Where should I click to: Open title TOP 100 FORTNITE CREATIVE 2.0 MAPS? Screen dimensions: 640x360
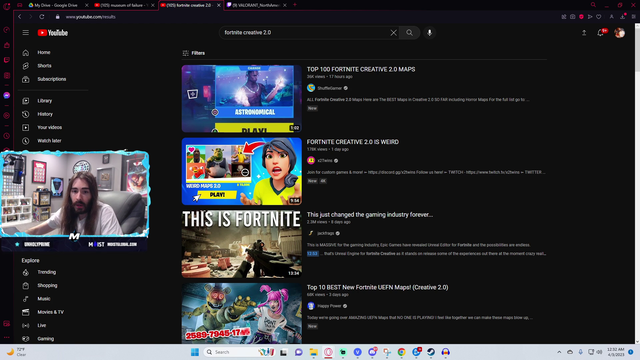click(x=361, y=69)
